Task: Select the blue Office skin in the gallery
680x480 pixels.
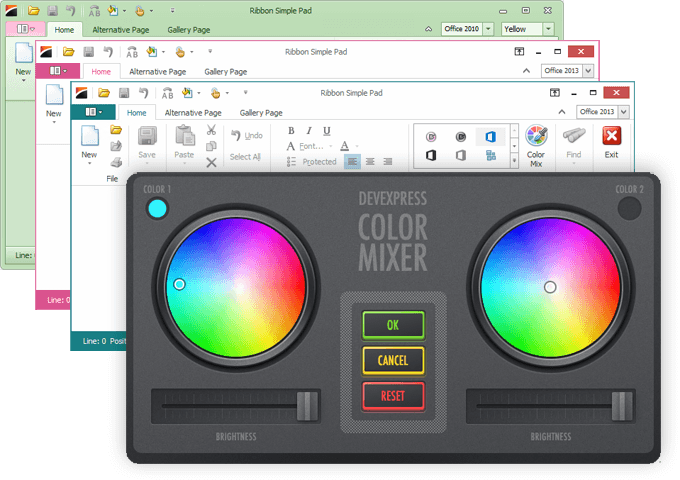Action: point(491,136)
